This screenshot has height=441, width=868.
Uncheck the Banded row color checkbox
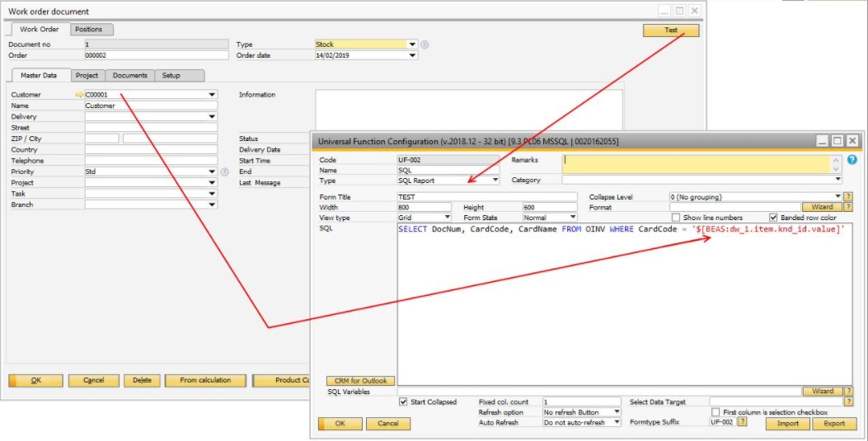pyautogui.click(x=772, y=218)
